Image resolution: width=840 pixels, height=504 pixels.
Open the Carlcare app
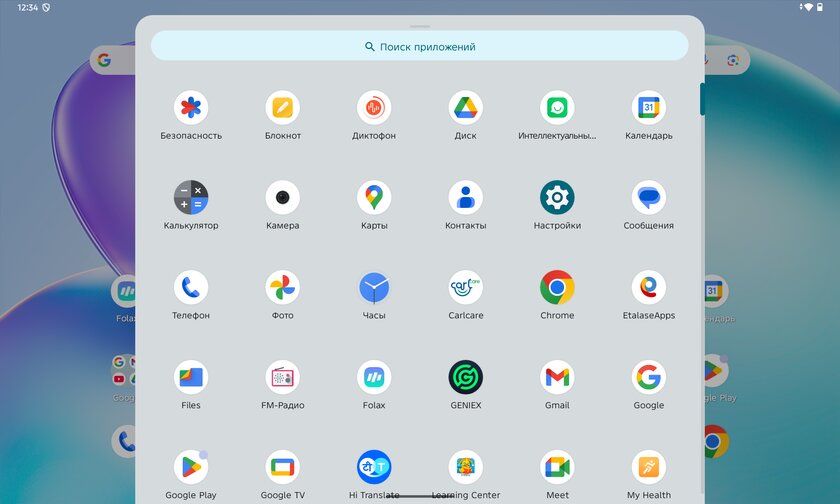[466, 288]
